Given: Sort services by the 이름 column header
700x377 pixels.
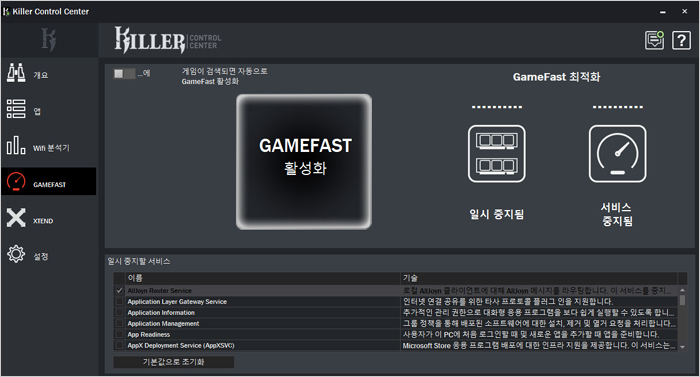Looking at the screenshot, I should (x=262, y=278).
